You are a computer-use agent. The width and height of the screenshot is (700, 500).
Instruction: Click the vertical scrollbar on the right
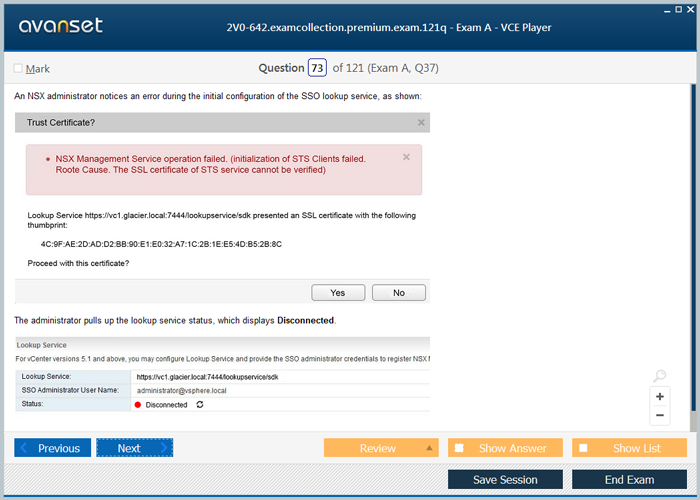[x=693, y=250]
